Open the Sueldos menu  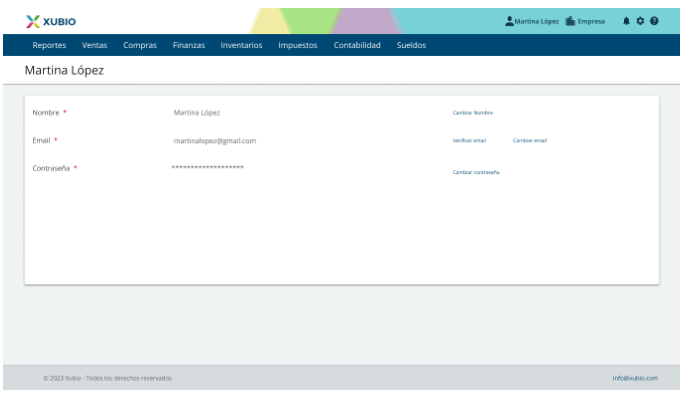[x=411, y=45]
